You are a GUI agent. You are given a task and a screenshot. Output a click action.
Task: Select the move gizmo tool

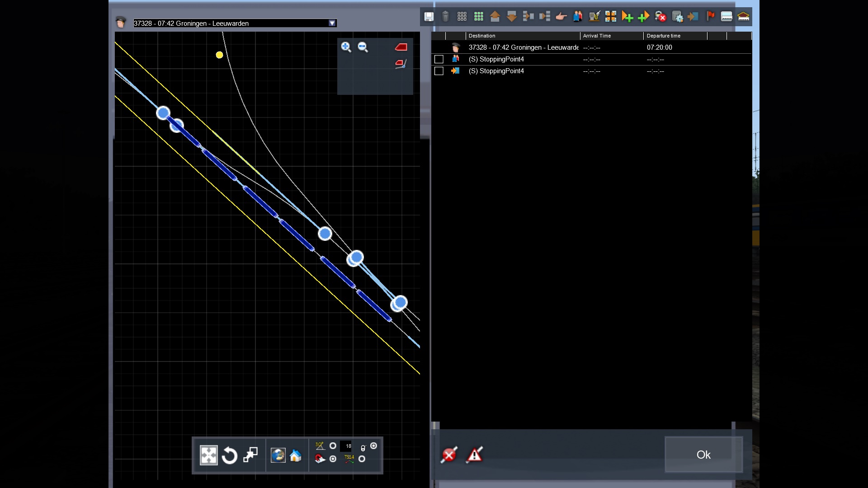click(208, 455)
